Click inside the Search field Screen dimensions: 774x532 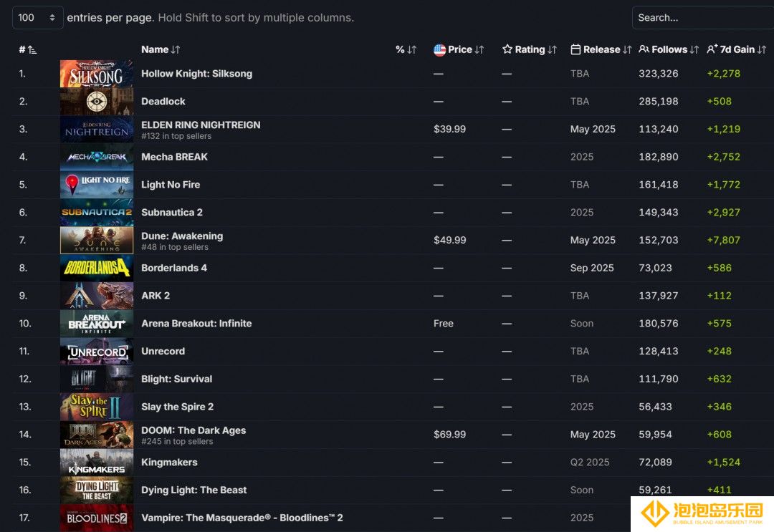pyautogui.click(x=703, y=18)
